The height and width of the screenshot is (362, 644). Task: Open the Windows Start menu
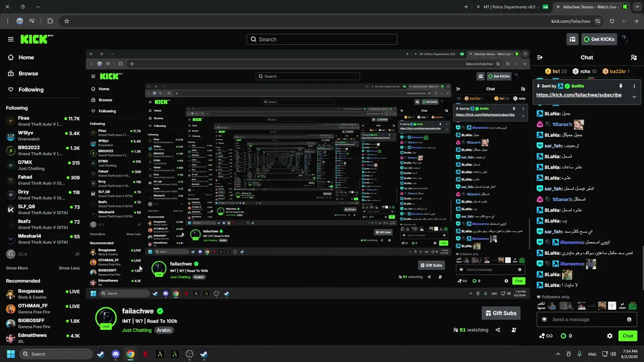[x=11, y=354]
